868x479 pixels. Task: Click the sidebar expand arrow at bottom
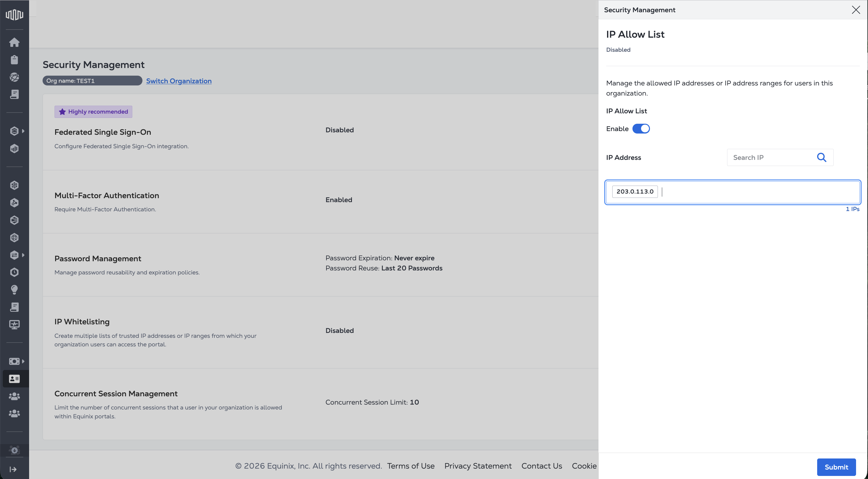pyautogui.click(x=13, y=469)
